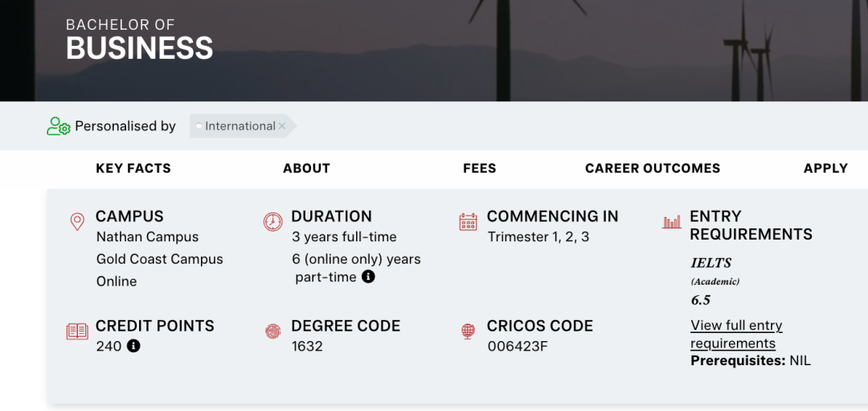Open the Career Outcomes tab
The width and height of the screenshot is (868, 411).
[653, 168]
